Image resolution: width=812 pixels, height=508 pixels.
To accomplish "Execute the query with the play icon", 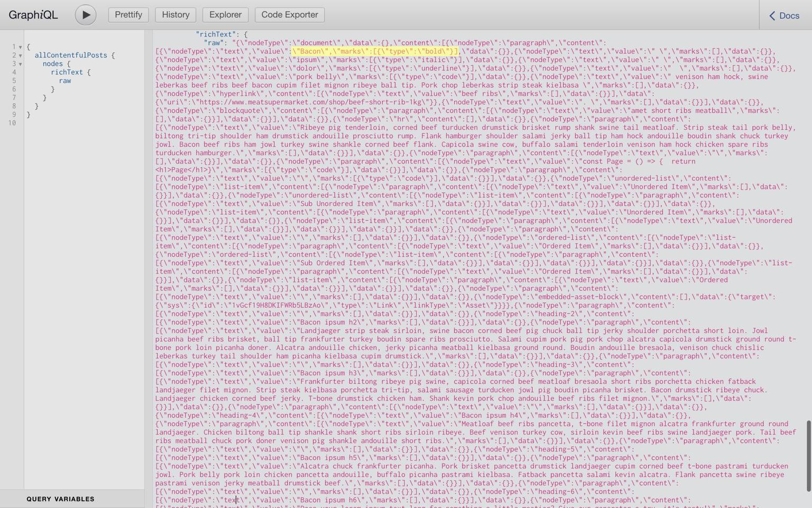I will 85,14.
